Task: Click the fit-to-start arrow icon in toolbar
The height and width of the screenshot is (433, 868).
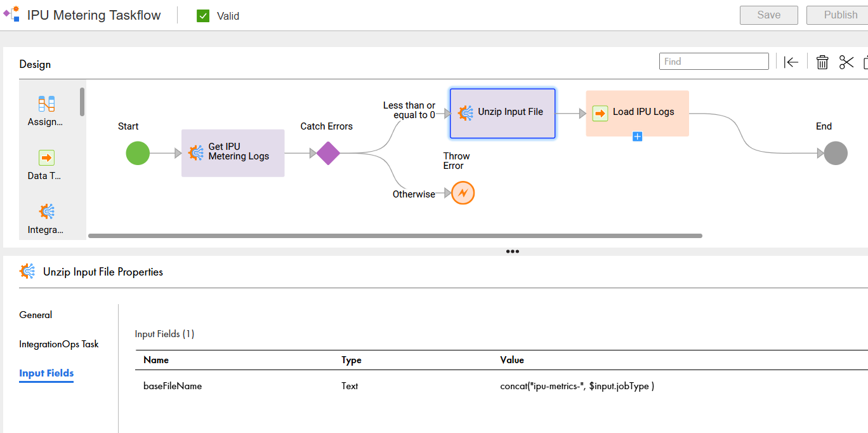Action: (x=791, y=62)
